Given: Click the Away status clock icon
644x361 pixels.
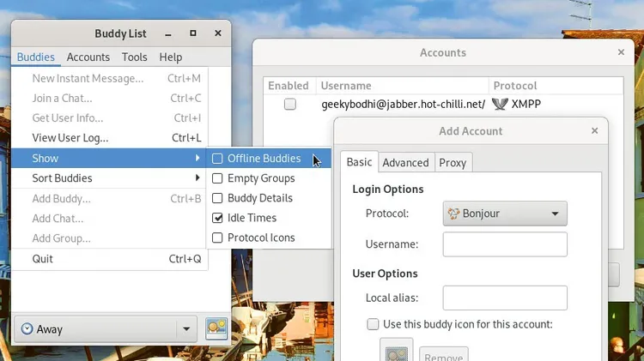Looking at the screenshot, I should [x=27, y=328].
